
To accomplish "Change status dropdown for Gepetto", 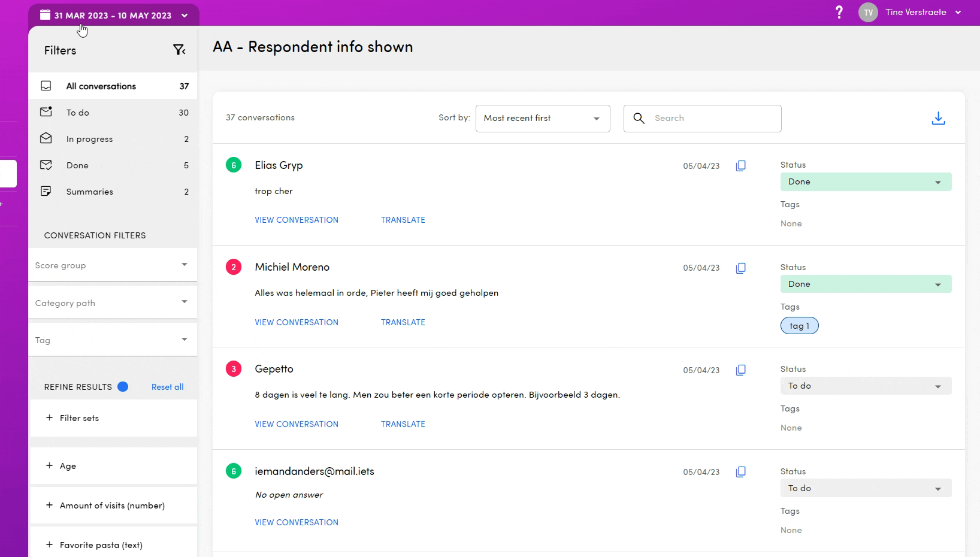I will [865, 386].
